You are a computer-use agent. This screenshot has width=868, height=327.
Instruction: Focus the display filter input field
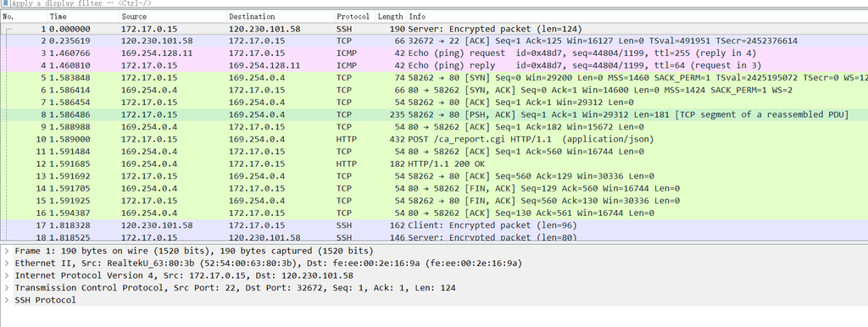pos(437,3)
